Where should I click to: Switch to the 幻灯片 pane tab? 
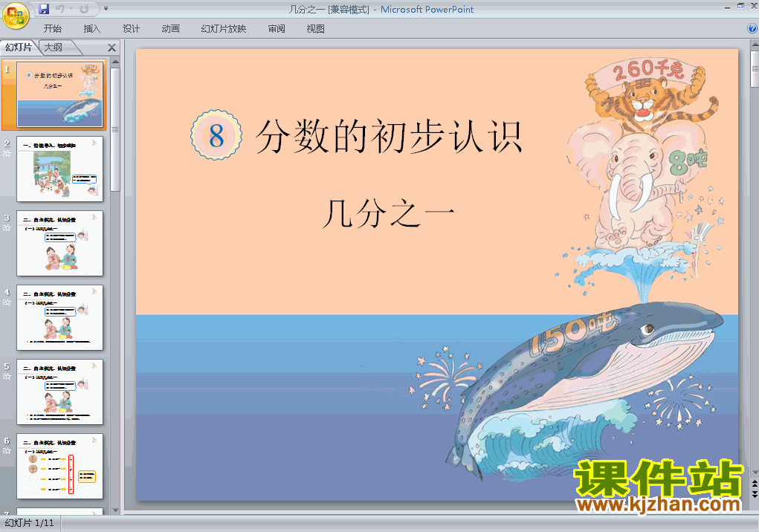pos(19,48)
